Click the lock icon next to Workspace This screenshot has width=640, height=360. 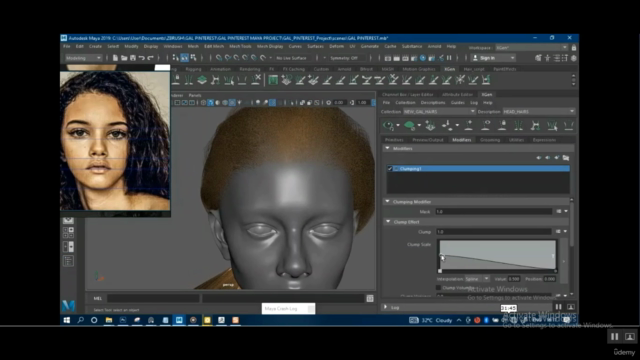[x=573, y=48]
